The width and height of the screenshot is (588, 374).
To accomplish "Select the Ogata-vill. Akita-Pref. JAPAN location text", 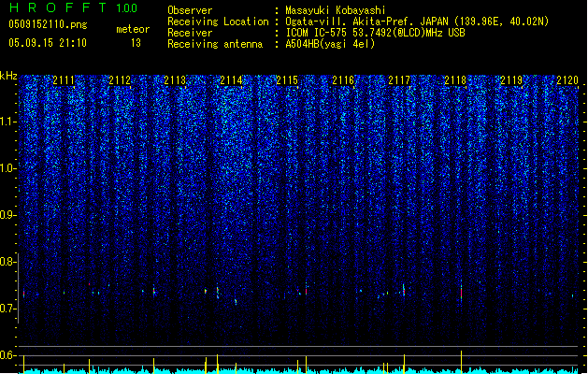I will pos(417,22).
